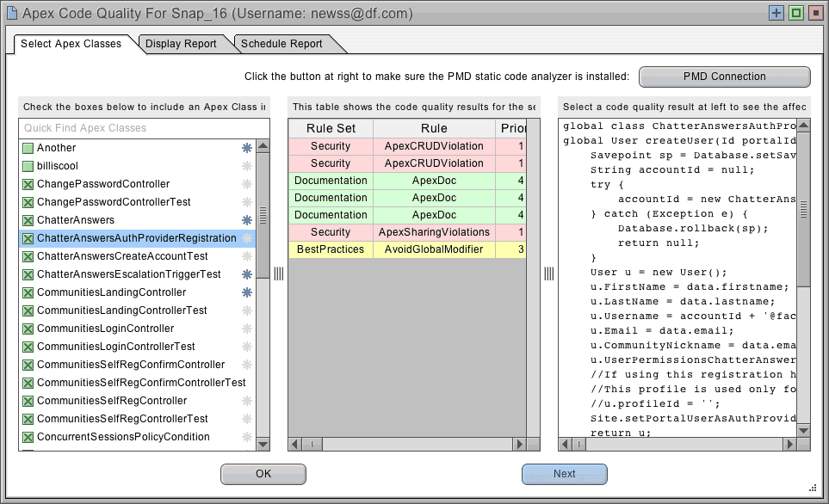Screen dimensions: 829x504
Task: Click the Priority column header
Action: (x=511, y=128)
